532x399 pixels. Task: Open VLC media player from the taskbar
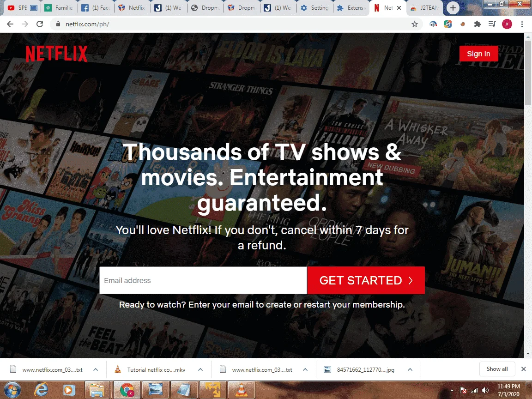coord(241,390)
